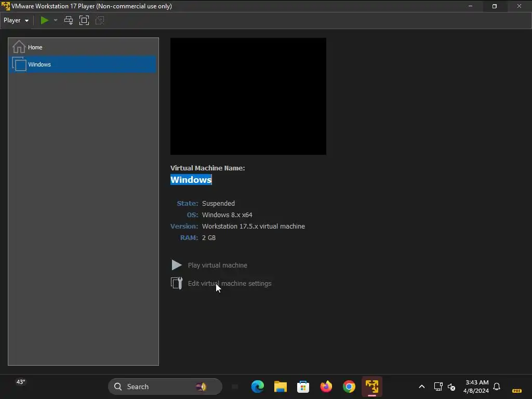Screen dimensions: 532x399
Task: Click the green Power On play icon
Action: point(45,20)
